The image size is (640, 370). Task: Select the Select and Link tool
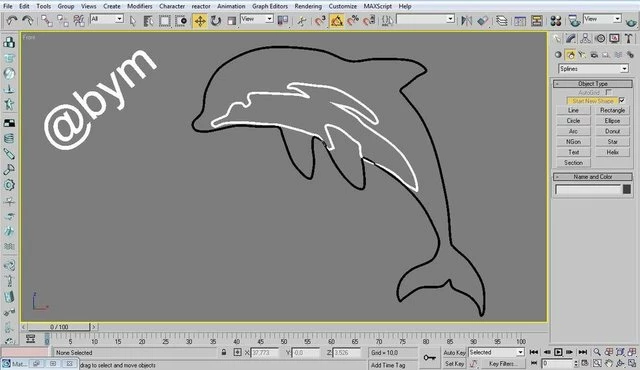pyautogui.click(x=47, y=20)
